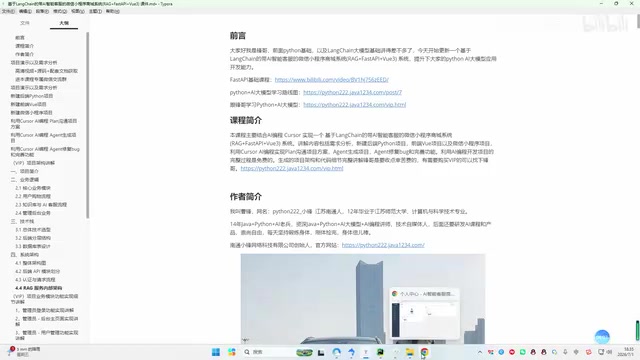Select outline item 4.1 整体架构图
This screenshot has height=360, width=640.
(31, 263)
